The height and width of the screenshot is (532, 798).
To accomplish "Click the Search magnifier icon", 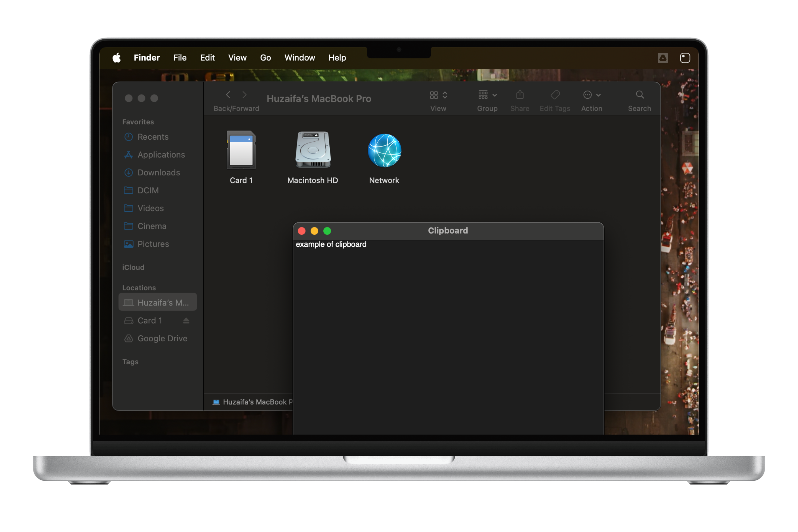I will tap(639, 95).
